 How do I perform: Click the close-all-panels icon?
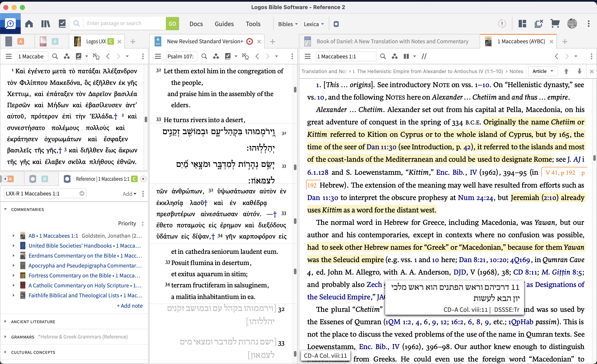point(539,24)
